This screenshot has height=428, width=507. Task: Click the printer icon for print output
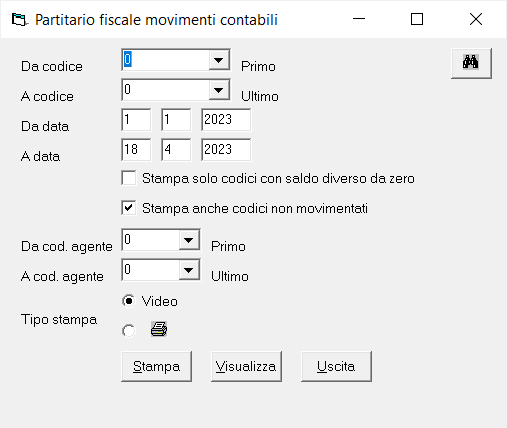pos(159,329)
